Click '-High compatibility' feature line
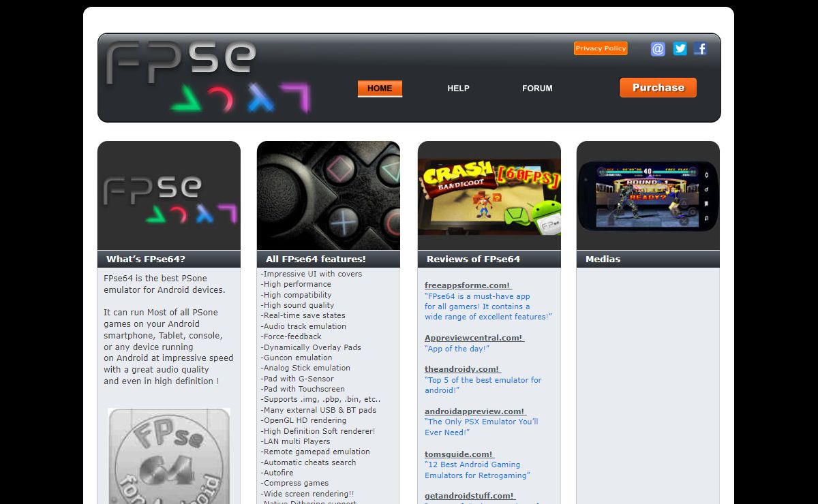The image size is (818, 504). coord(296,295)
